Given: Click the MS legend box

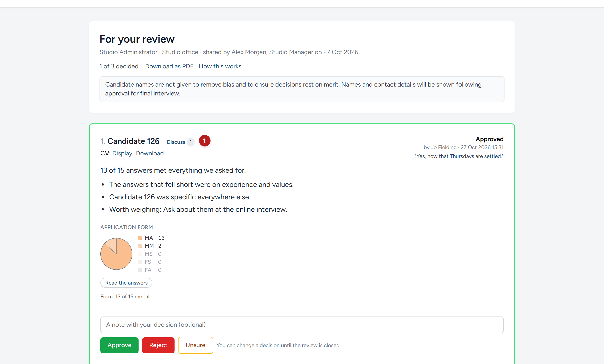Looking at the screenshot, I should 140,254.
